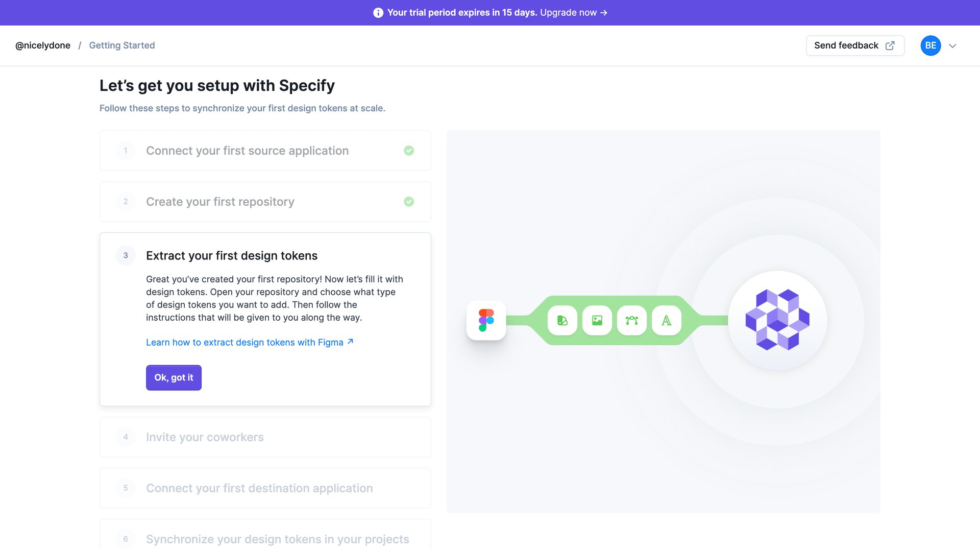This screenshot has width=980, height=550.
Task: Click the Specify cube logo in the illustration
Action: coord(777,320)
